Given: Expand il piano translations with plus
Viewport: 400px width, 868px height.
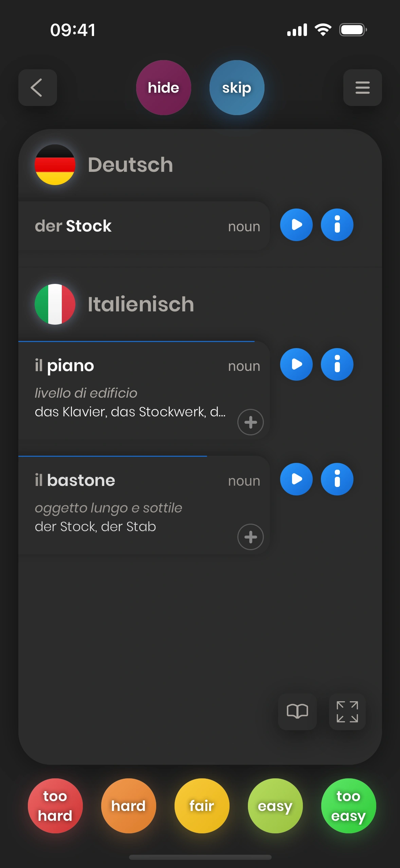Looking at the screenshot, I should pyautogui.click(x=250, y=422).
